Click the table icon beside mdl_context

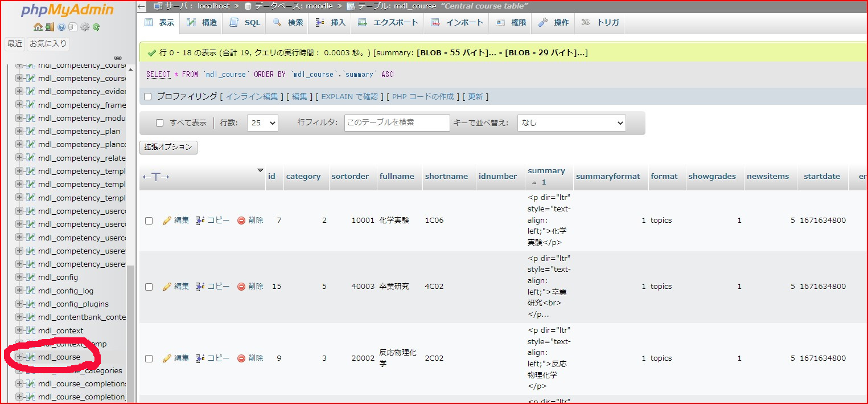[x=31, y=330]
